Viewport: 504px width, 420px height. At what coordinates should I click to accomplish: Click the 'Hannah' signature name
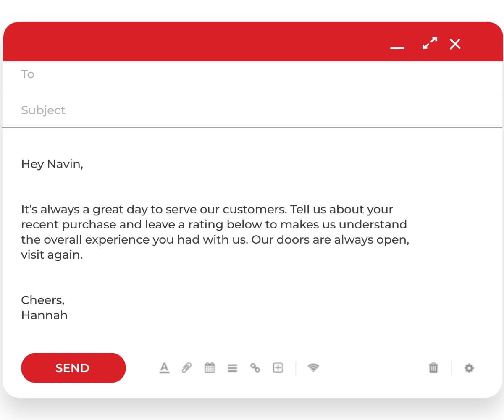pos(44,315)
